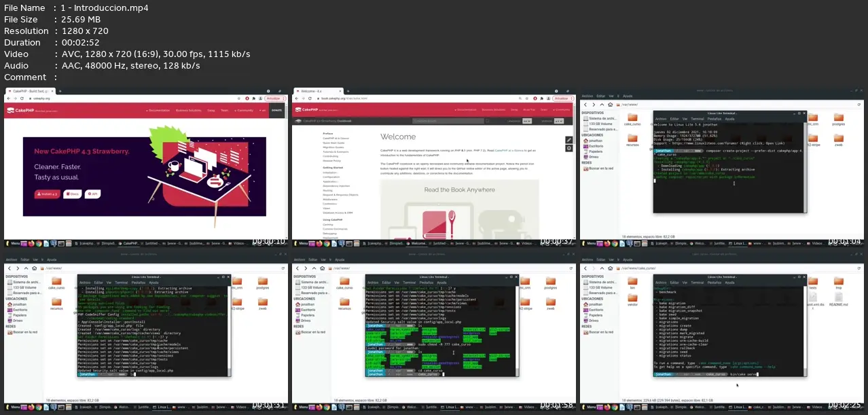Viewport: 868px width, 415px height.
Task: Click Menu button in 00:00:10 frame taskbar
Action: tap(13, 242)
